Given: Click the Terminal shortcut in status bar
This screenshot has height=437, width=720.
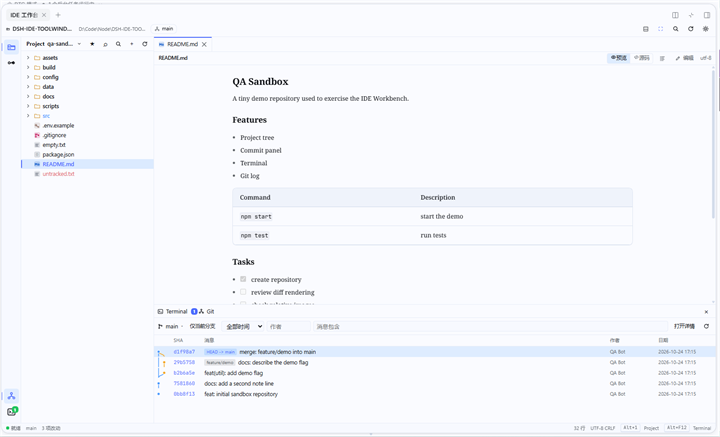Looking at the screenshot, I should pos(702,428).
